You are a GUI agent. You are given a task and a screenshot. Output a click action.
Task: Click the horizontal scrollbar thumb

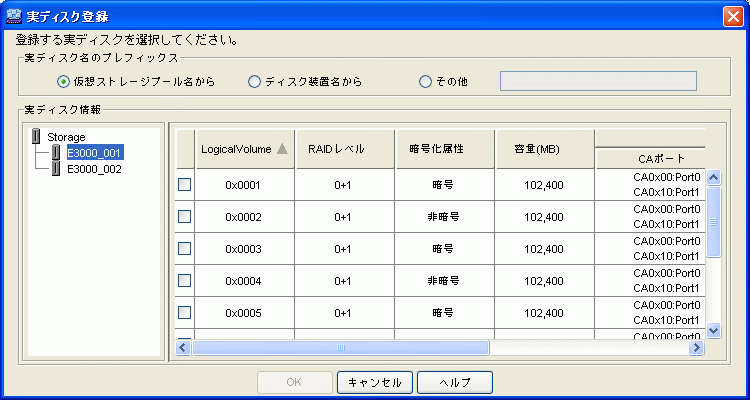click(340, 347)
